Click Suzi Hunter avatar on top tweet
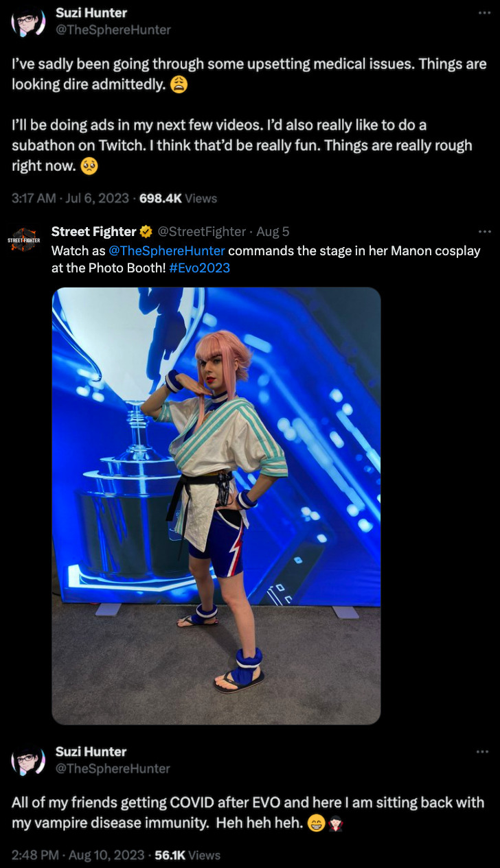The height and width of the screenshot is (868, 500). [28, 21]
